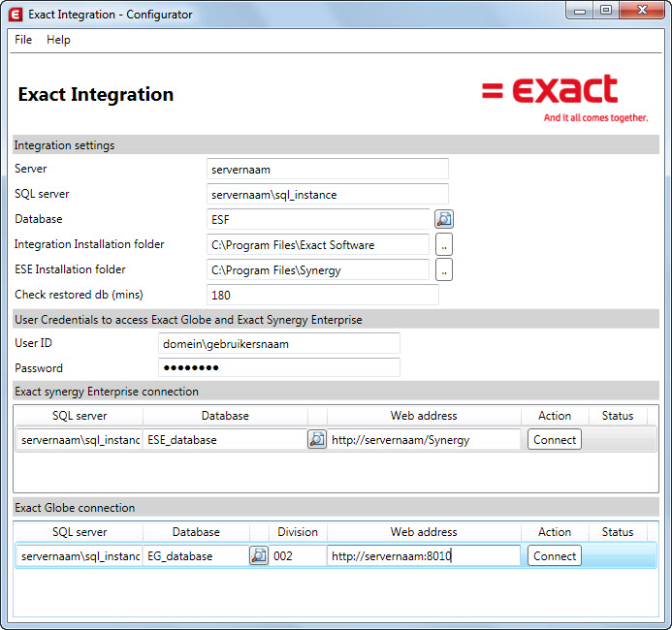The image size is (672, 630).
Task: Minimize the Configurator window
Action: click(580, 11)
